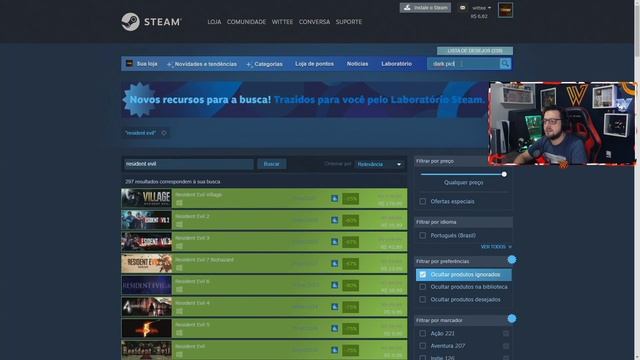
Task: Open the Resident Evil Village result
Action: click(x=264, y=198)
